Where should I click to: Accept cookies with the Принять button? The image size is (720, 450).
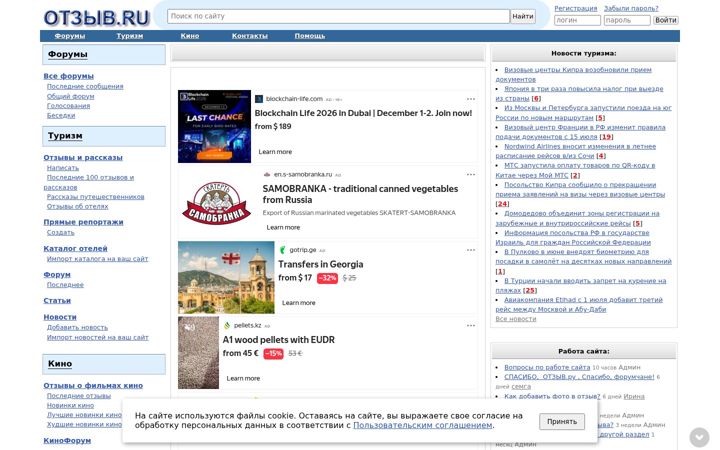(562, 422)
